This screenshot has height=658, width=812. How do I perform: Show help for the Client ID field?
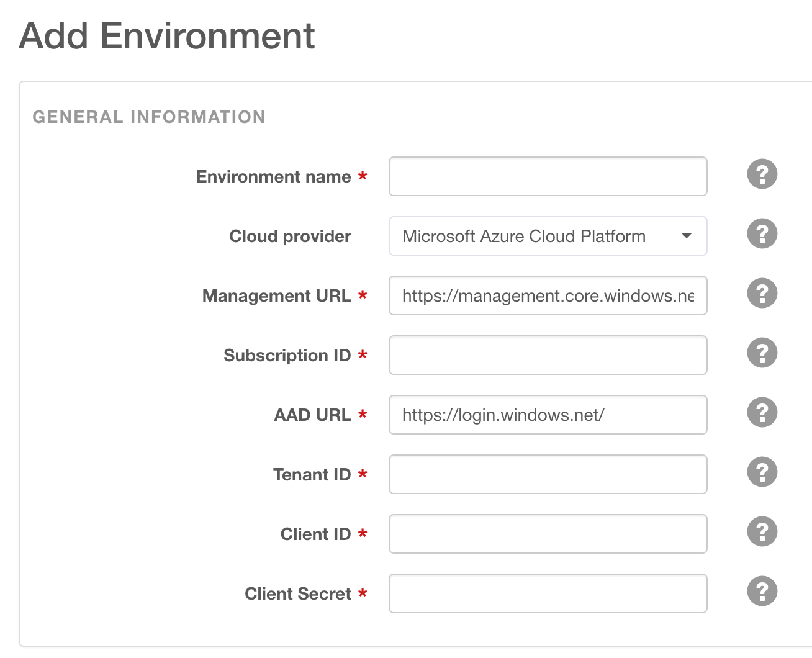coord(762,531)
